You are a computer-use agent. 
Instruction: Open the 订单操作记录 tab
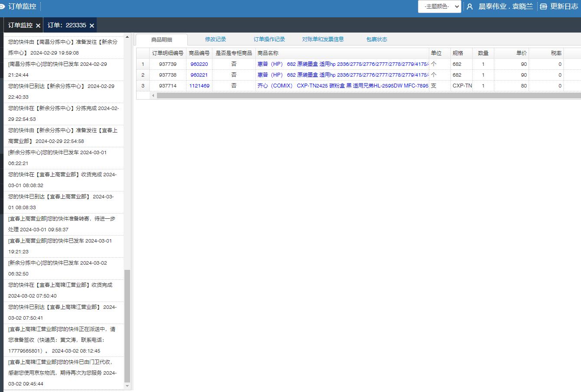point(269,39)
